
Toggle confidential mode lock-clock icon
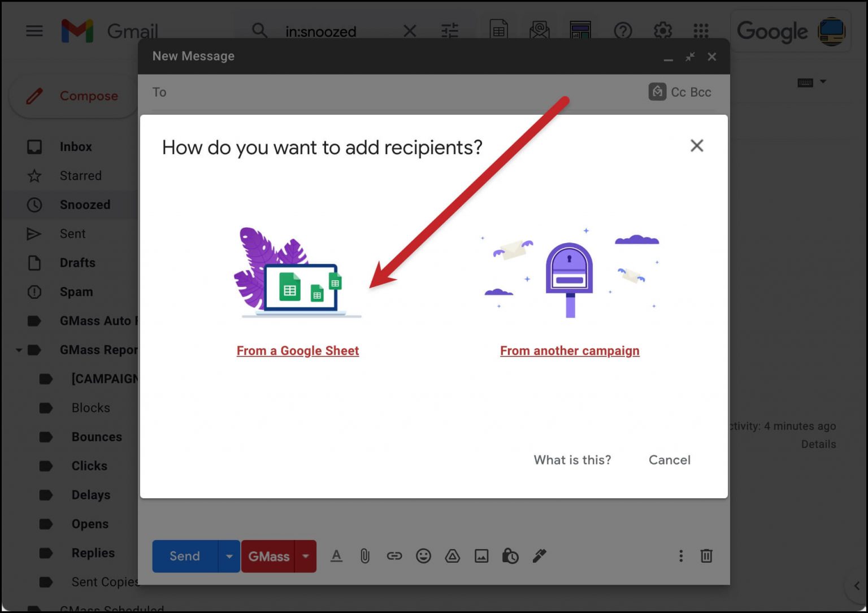[510, 556]
